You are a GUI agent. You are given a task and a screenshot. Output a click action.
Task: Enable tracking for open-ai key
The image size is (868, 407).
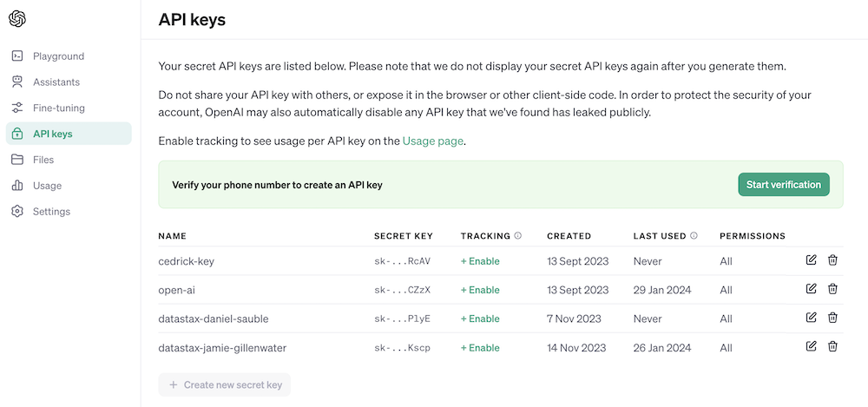coord(480,290)
